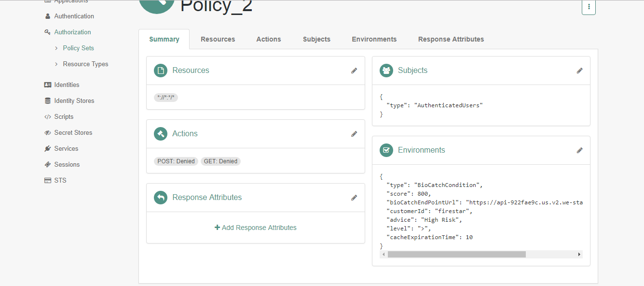The height and width of the screenshot is (286, 644).
Task: Open the Environments tab
Action: pyautogui.click(x=374, y=39)
